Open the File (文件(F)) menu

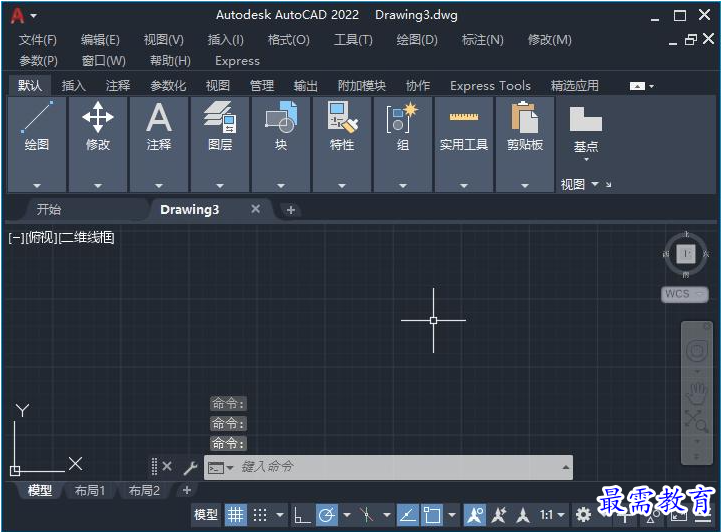pyautogui.click(x=38, y=40)
